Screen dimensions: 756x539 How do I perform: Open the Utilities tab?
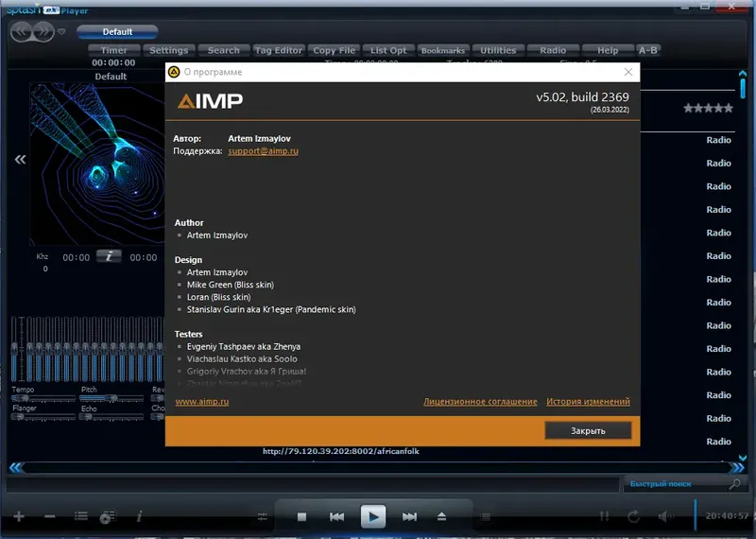(x=498, y=50)
